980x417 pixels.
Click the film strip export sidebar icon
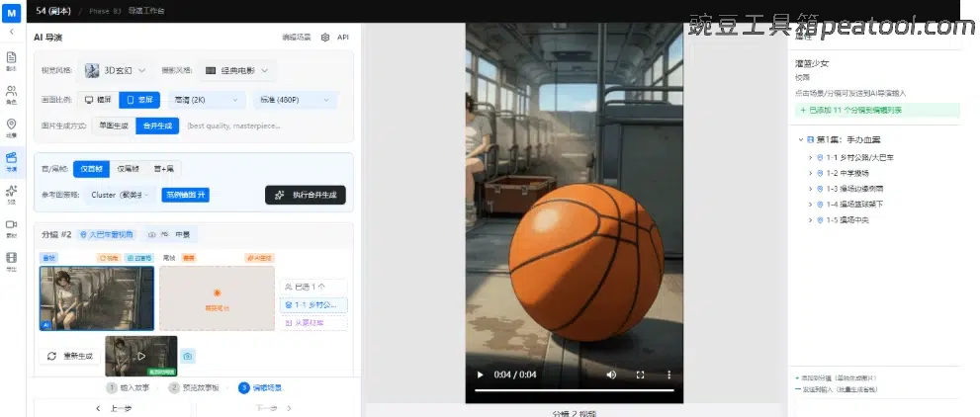11,261
